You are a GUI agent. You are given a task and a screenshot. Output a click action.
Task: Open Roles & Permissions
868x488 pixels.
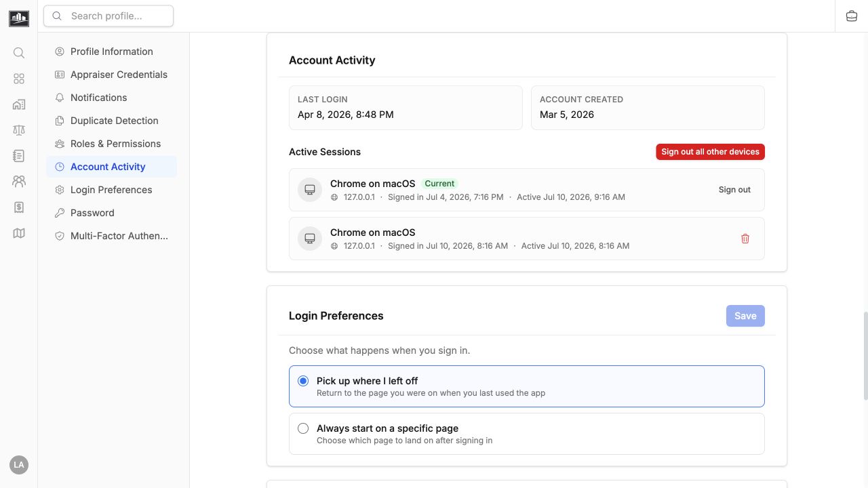tap(112, 144)
